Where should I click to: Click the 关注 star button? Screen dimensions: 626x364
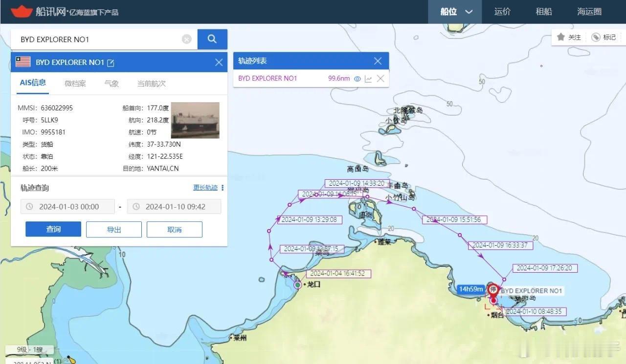point(569,37)
